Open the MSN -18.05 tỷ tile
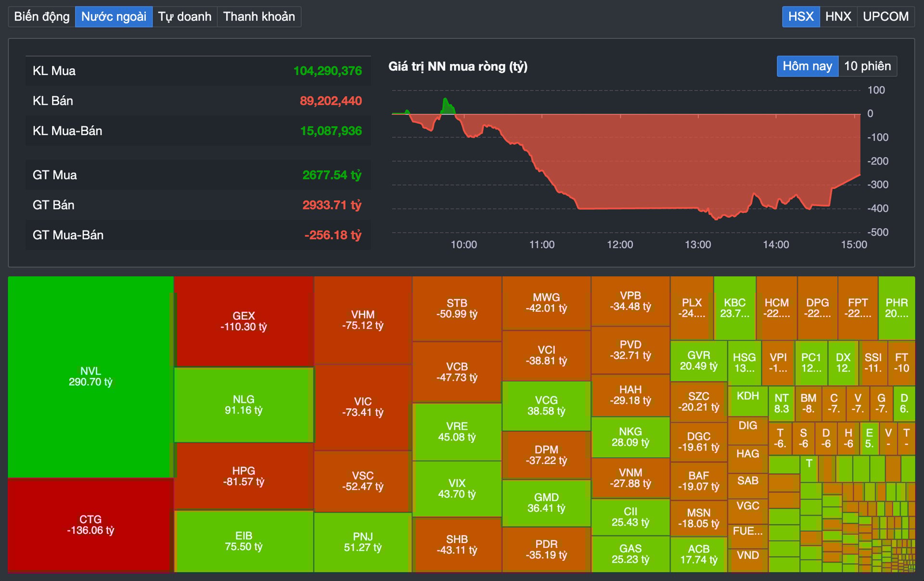 tap(699, 518)
